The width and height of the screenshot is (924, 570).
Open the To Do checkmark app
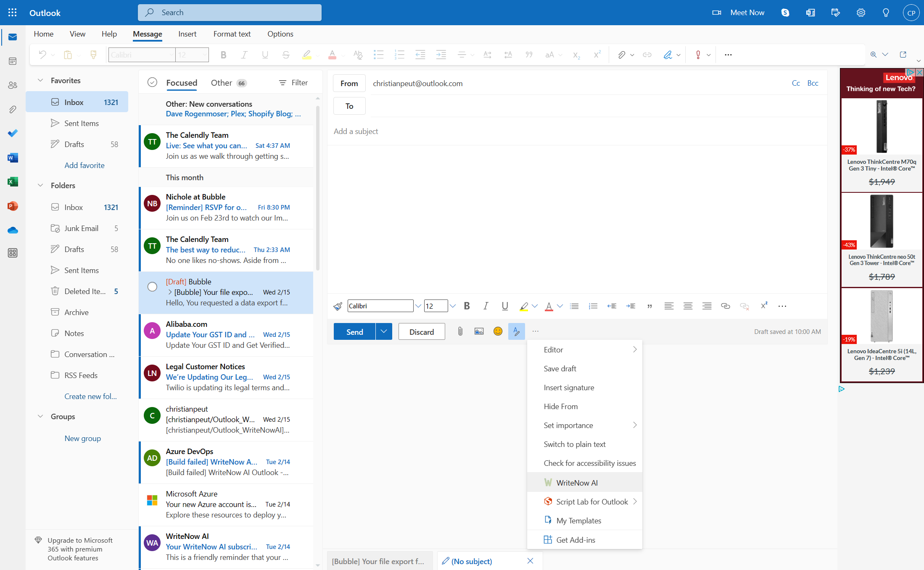pyautogui.click(x=13, y=133)
